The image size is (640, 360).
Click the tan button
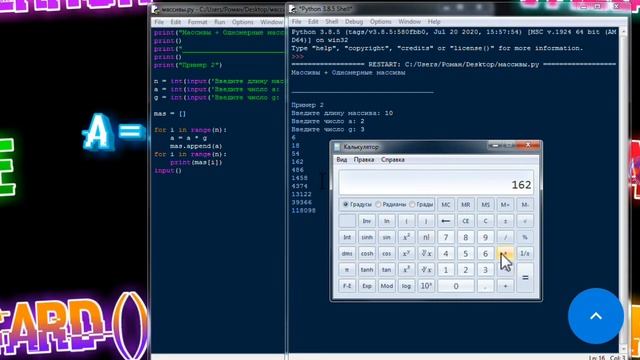click(387, 269)
